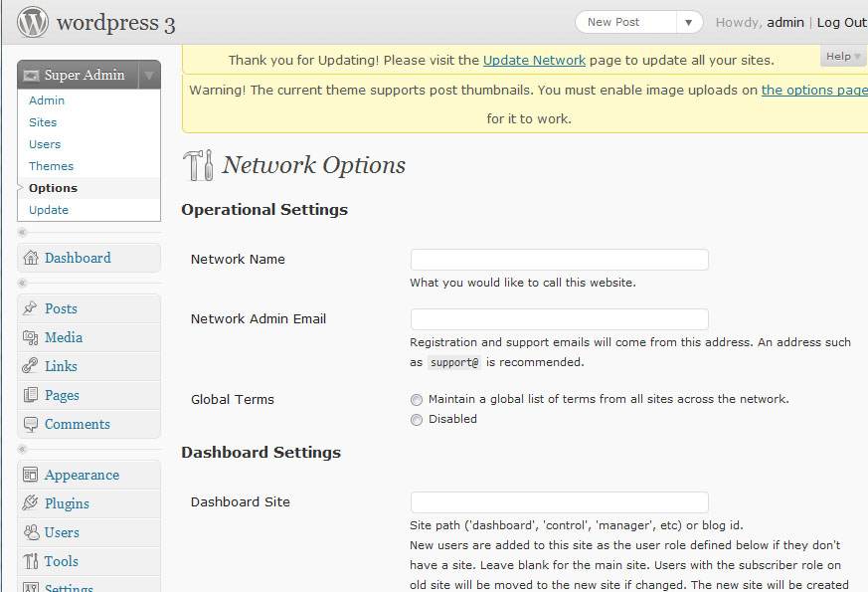Image resolution: width=868 pixels, height=592 pixels.
Task: Click the New Post button
Action: [x=626, y=22]
